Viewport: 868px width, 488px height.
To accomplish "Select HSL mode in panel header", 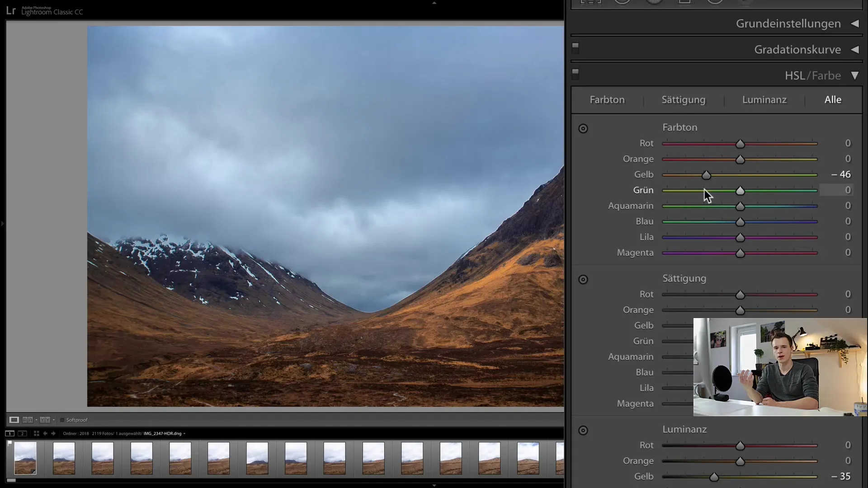I will (x=795, y=75).
